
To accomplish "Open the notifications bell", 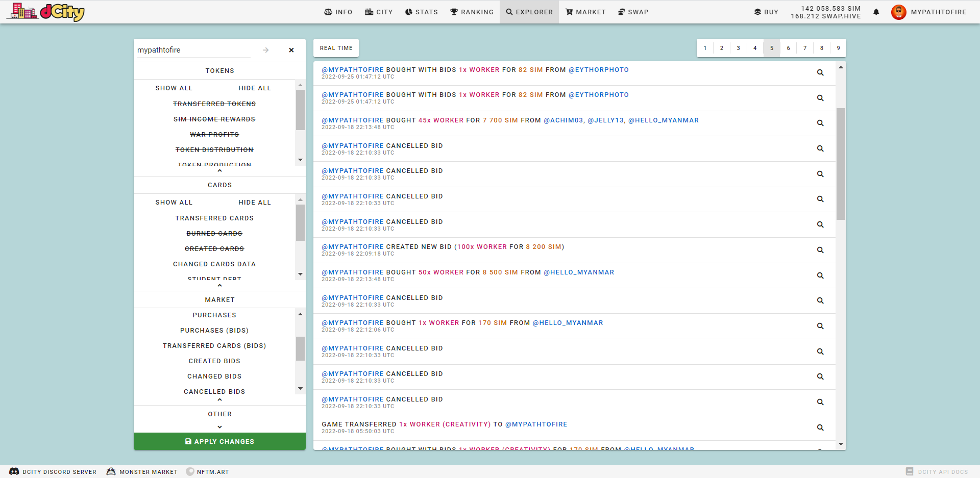I will [876, 12].
